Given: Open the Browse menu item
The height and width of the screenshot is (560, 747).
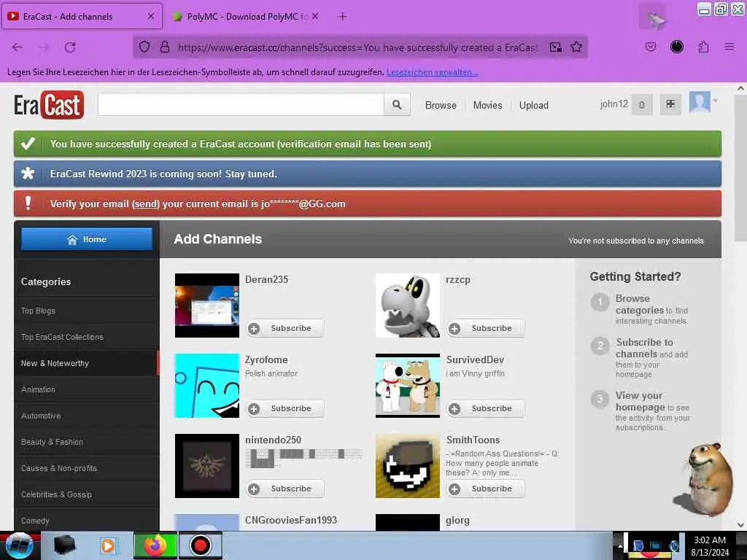Looking at the screenshot, I should [x=441, y=105].
